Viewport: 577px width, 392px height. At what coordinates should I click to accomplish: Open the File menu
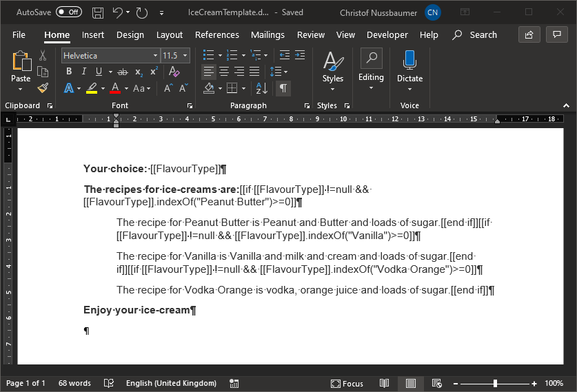point(19,35)
